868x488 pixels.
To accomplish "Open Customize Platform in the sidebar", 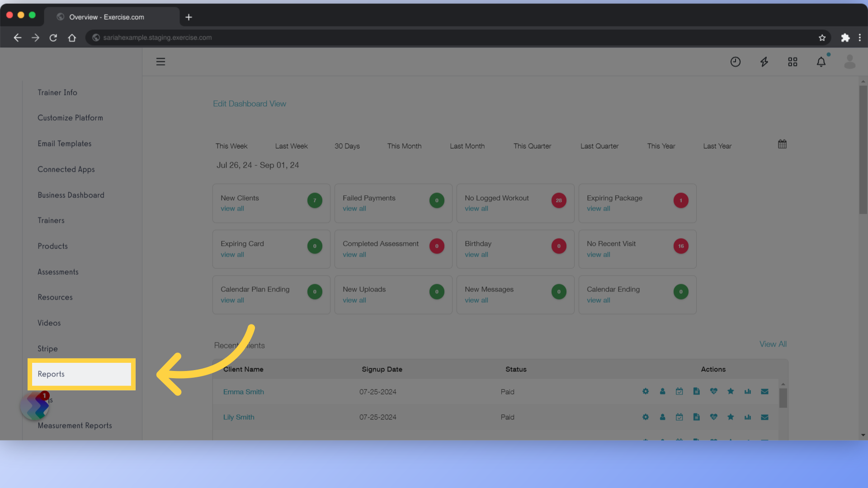I will pos(71,118).
